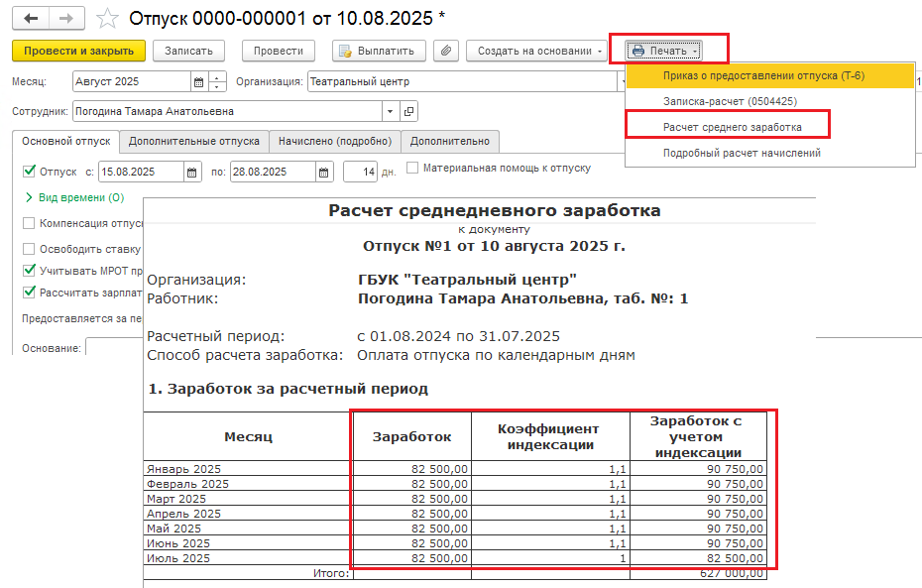Click the Месяц field with Август 2025
This screenshot has height=588, width=922.
click(132, 81)
